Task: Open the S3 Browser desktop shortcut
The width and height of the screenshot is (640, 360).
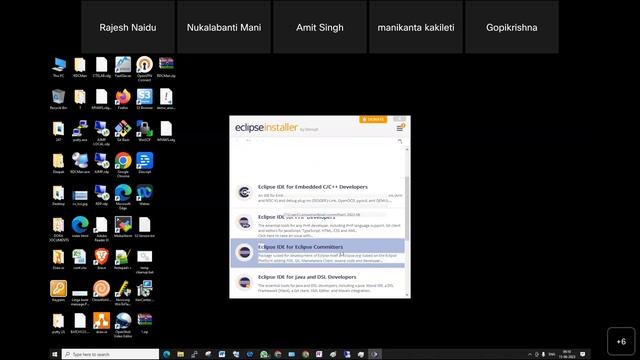Action: pyautogui.click(x=144, y=99)
